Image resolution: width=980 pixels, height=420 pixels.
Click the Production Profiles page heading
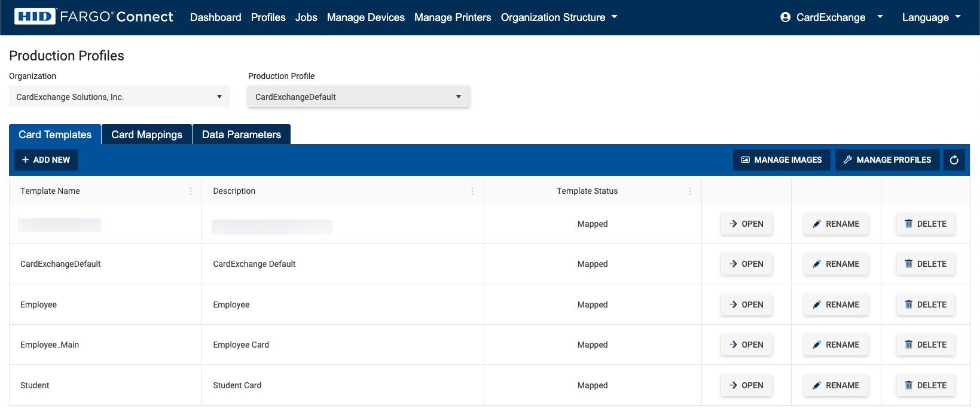click(x=67, y=56)
